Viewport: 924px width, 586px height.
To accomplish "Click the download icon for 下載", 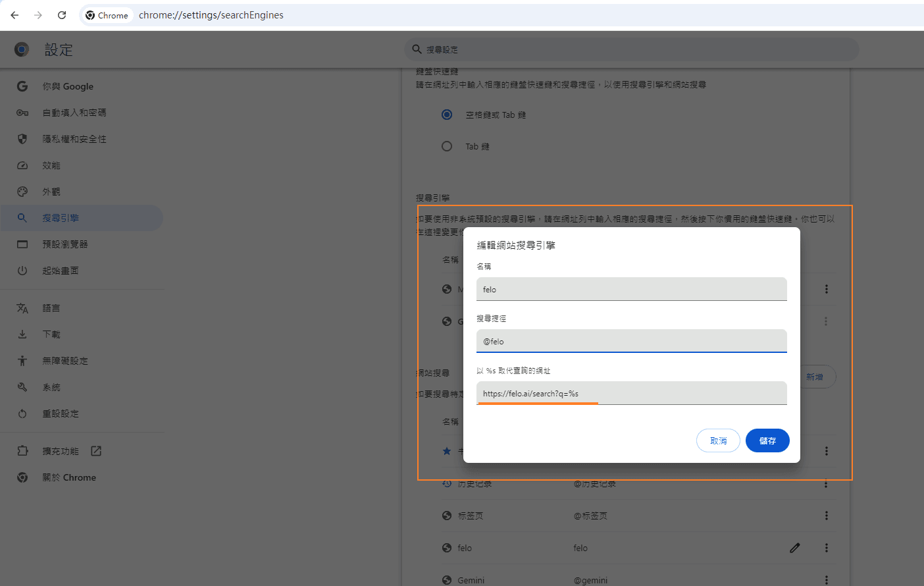I will [x=22, y=334].
